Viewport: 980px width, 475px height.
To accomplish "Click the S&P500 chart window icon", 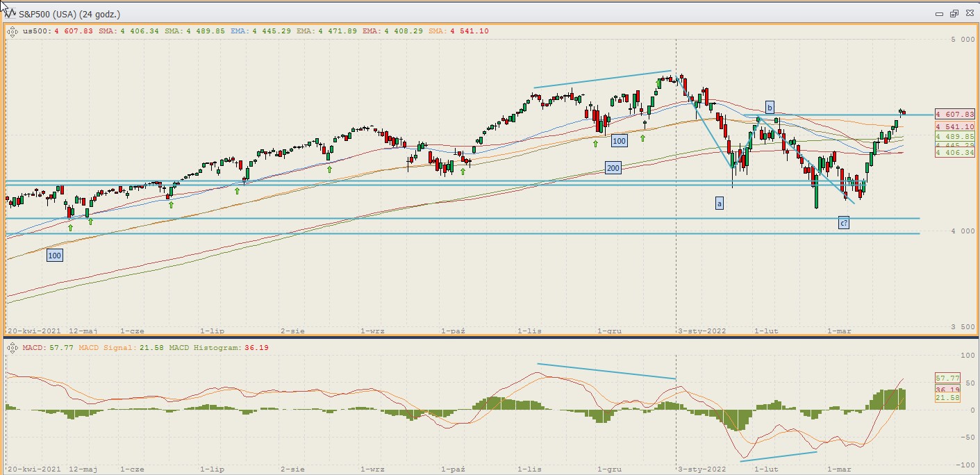I will (x=10, y=12).
